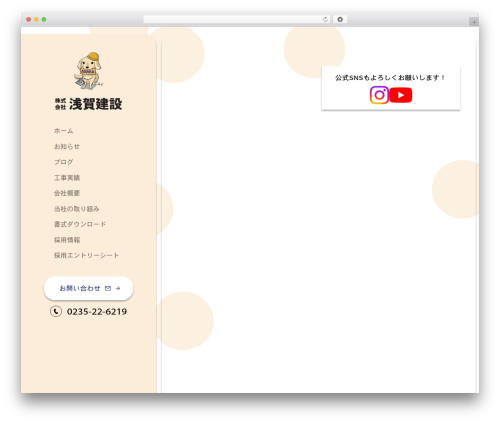Click the 浅賀建設 company name logo

pos(88,104)
